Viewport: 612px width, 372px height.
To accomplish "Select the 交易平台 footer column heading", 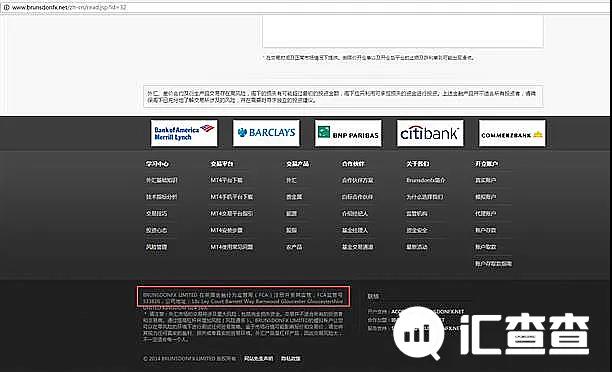I will tap(222, 164).
